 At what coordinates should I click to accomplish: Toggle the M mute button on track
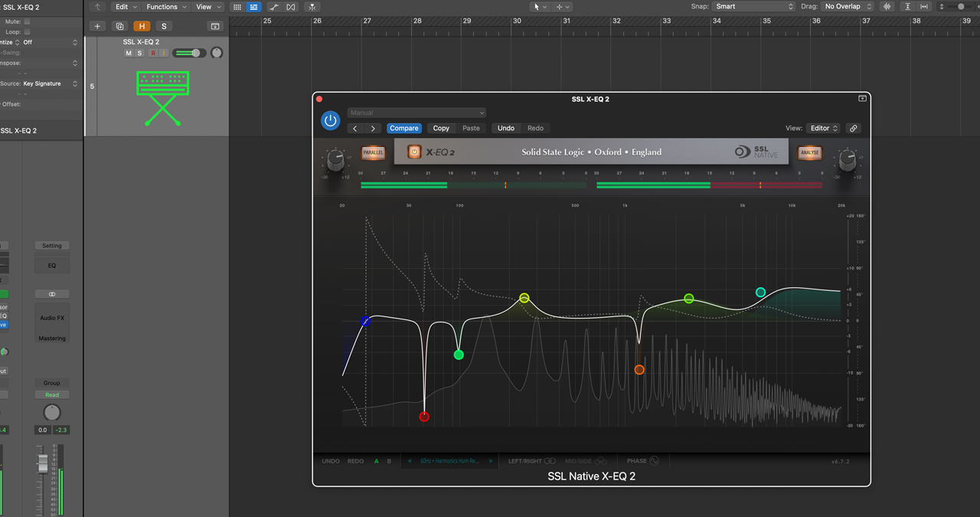pos(129,53)
